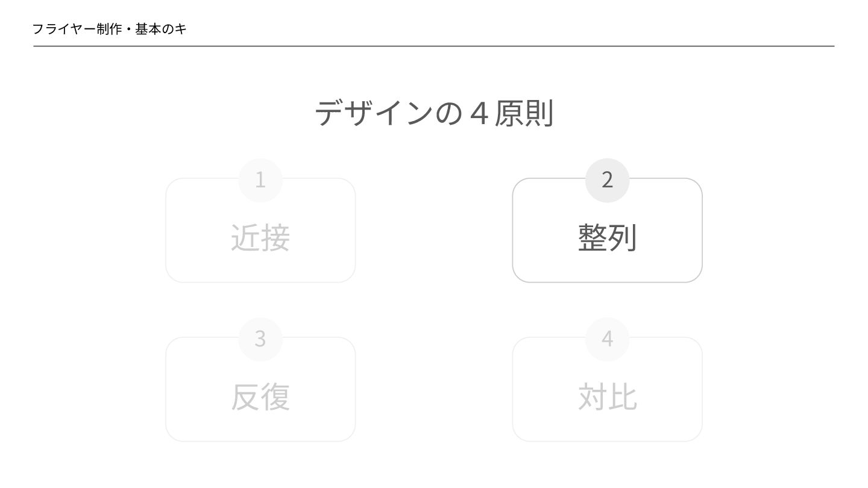Click the number 4 circle badge
Image resolution: width=868 pixels, height=488 pixels.
607,339
